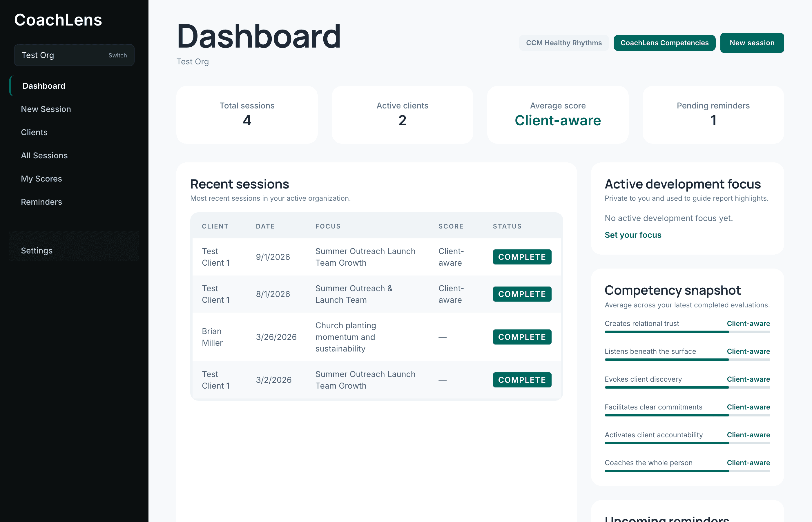Click Brian Miller client name

tap(213, 337)
